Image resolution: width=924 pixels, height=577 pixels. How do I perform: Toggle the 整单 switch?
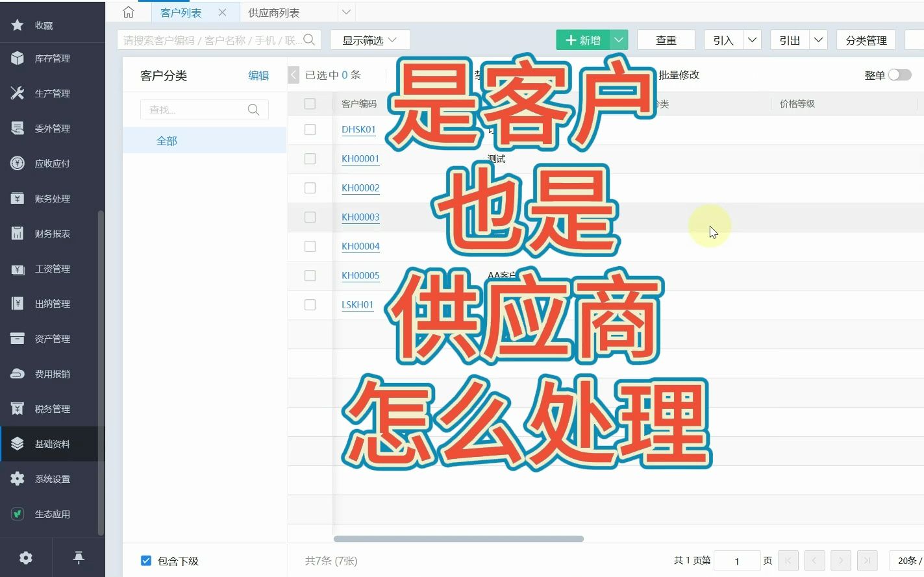tap(900, 75)
